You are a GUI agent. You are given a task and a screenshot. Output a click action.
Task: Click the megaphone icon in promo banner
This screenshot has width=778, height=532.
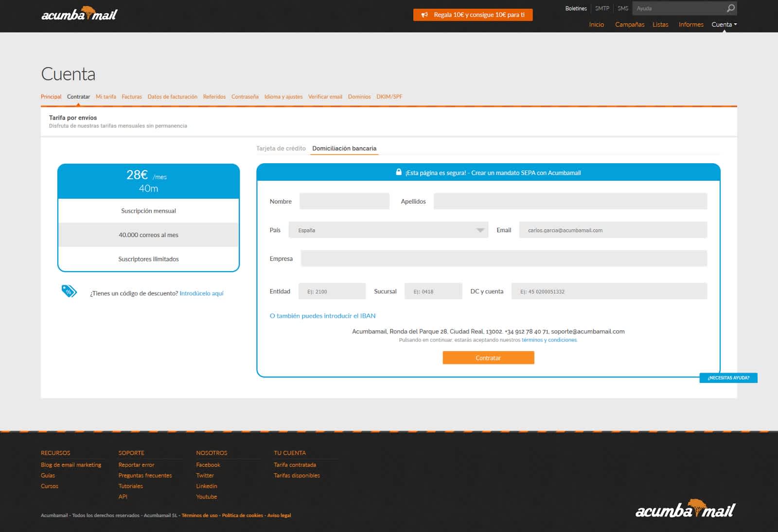424,15
